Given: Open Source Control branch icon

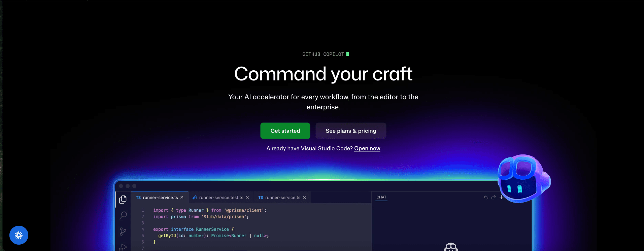Looking at the screenshot, I should 123,231.
